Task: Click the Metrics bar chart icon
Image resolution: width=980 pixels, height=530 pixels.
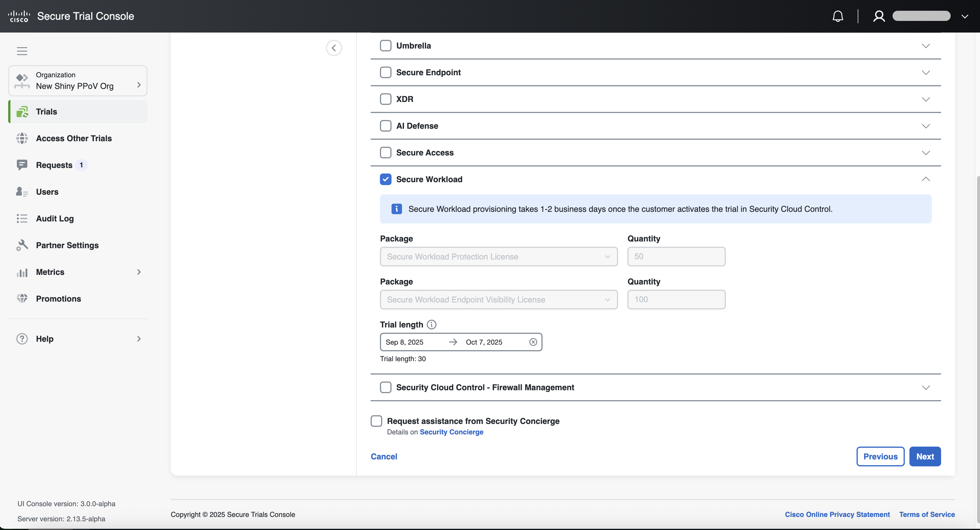Action: click(x=22, y=272)
